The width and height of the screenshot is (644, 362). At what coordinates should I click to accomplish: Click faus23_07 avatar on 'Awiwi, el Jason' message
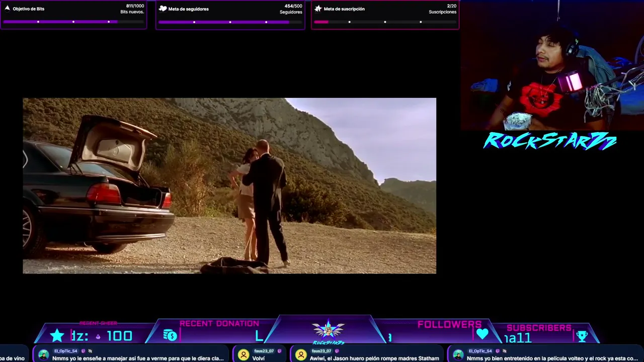coord(301,355)
